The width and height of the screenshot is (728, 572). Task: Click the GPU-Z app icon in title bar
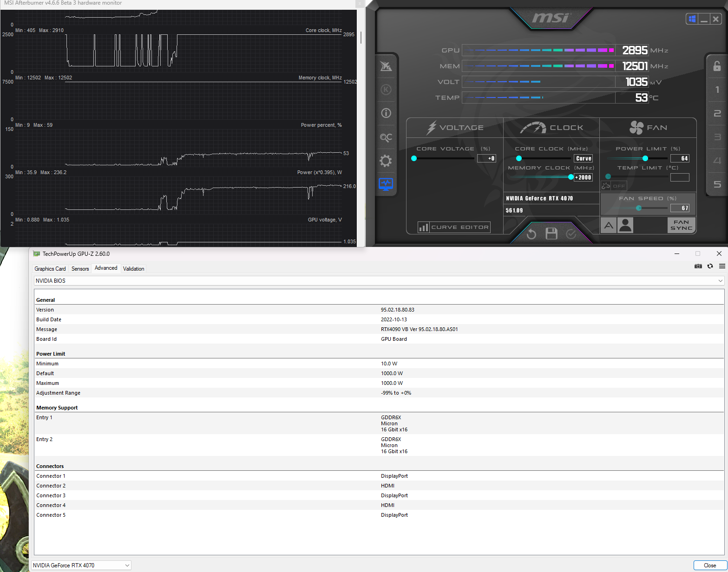(37, 254)
